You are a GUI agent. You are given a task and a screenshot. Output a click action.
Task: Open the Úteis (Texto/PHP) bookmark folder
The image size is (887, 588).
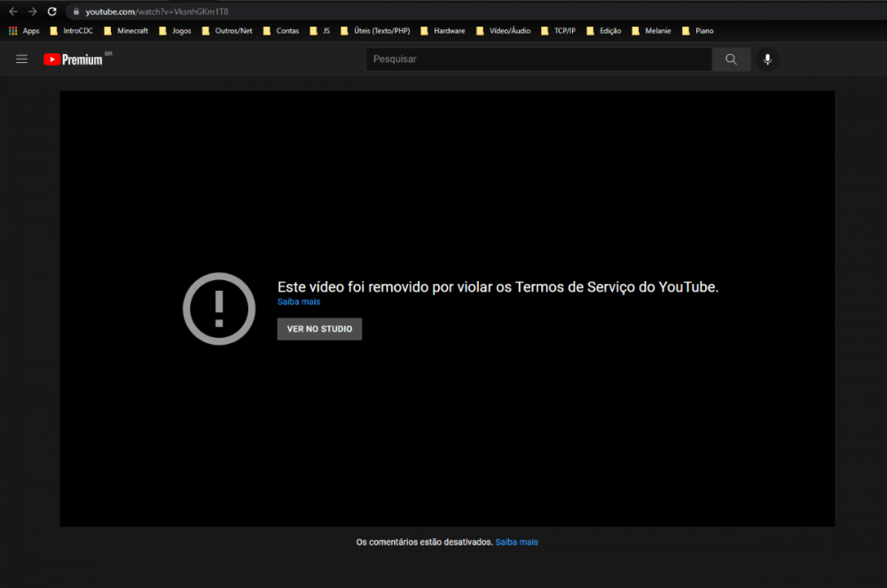[x=375, y=30]
